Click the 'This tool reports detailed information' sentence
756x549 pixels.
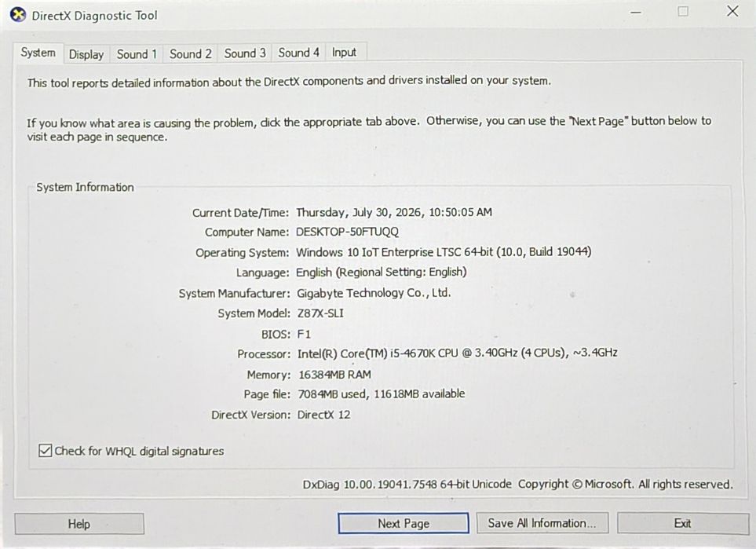tap(289, 82)
